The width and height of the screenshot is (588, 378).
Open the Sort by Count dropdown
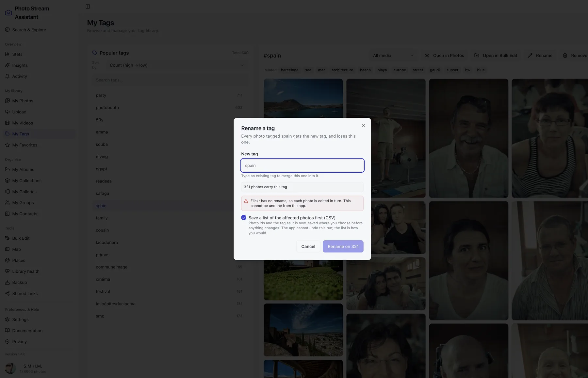coord(177,65)
